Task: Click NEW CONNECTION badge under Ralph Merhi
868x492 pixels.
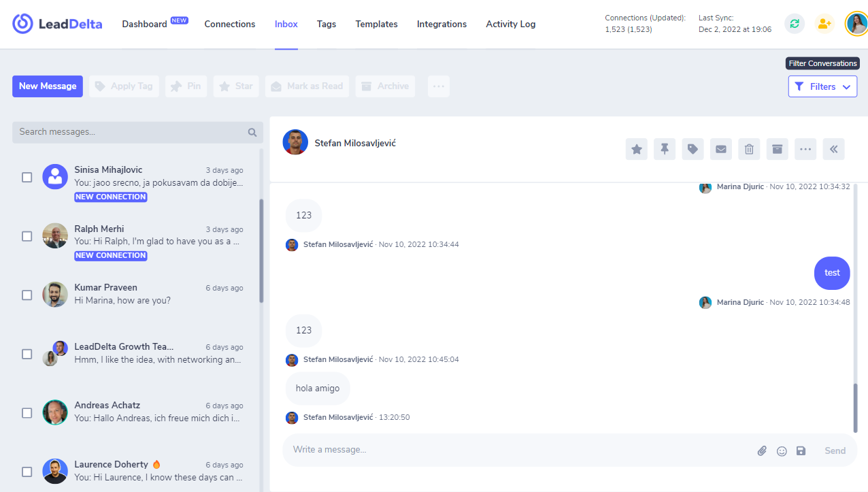Action: coord(111,255)
